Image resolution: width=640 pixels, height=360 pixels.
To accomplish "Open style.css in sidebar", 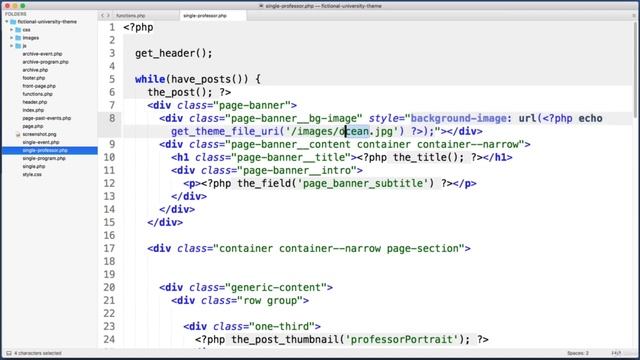I will (x=32, y=174).
